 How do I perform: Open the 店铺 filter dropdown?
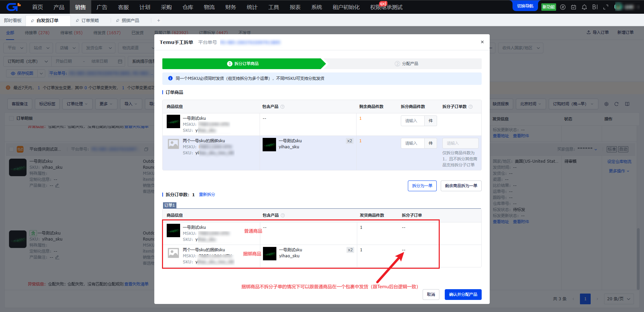tap(68, 48)
